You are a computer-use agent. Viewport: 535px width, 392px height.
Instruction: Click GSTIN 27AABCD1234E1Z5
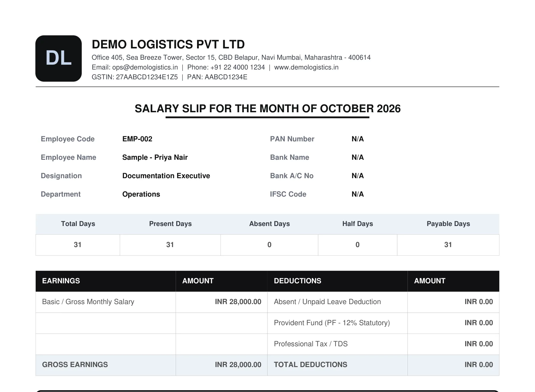tap(135, 77)
